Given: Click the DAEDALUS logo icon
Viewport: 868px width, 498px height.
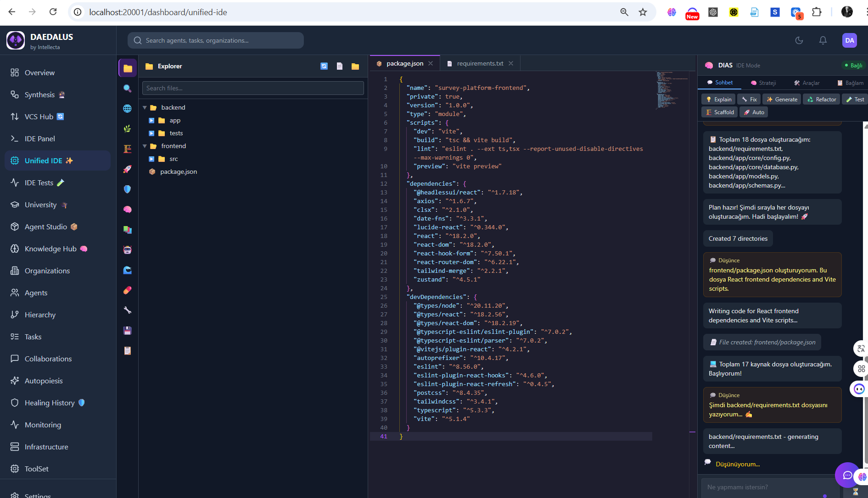Looking at the screenshot, I should pyautogui.click(x=16, y=40).
